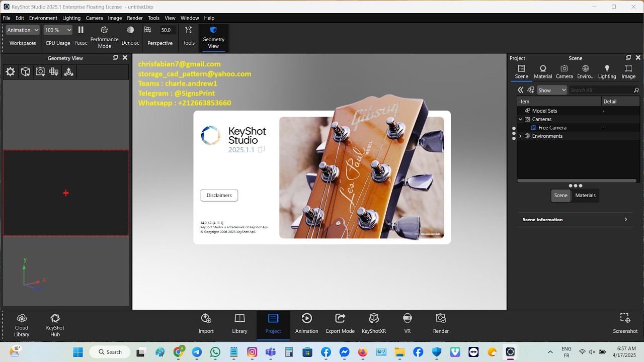Open the Show dropdown in Scene
The height and width of the screenshot is (362, 644).
click(552, 90)
